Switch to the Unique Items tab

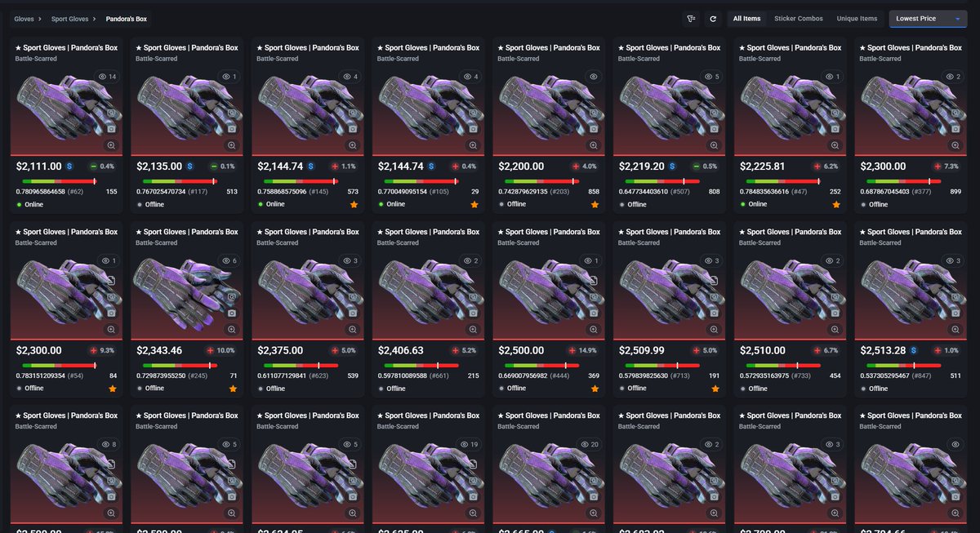pos(857,19)
